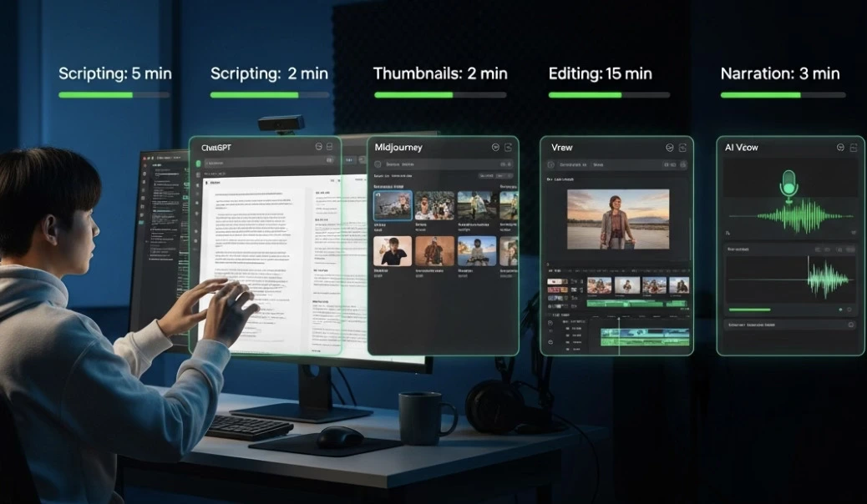Open the Midjourney thumbnail with the orange background
This screenshot has height=504, width=867.
click(434, 251)
